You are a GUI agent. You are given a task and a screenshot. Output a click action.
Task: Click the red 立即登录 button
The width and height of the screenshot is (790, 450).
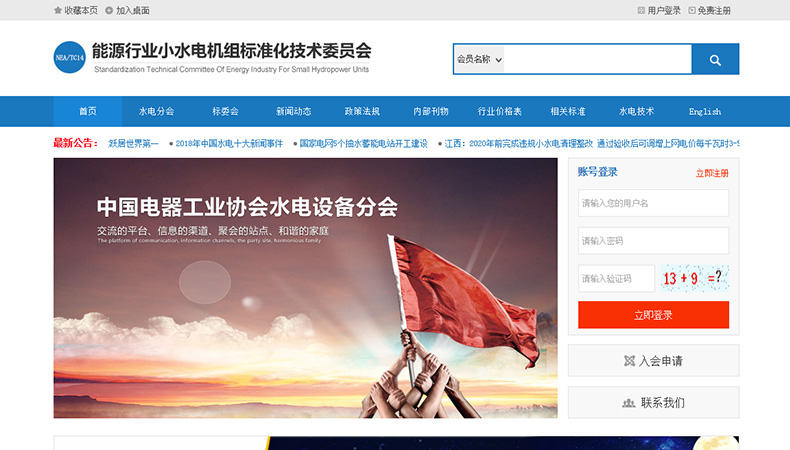pyautogui.click(x=653, y=315)
